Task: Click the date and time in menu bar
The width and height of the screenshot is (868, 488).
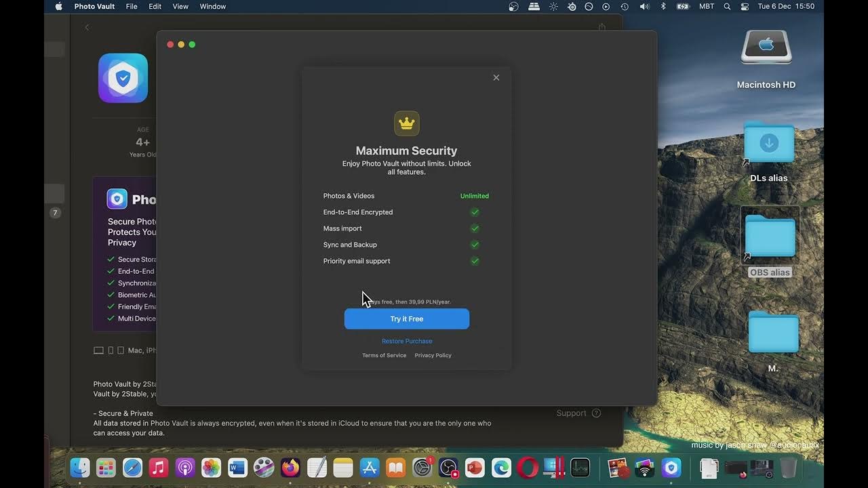Action: (x=786, y=6)
